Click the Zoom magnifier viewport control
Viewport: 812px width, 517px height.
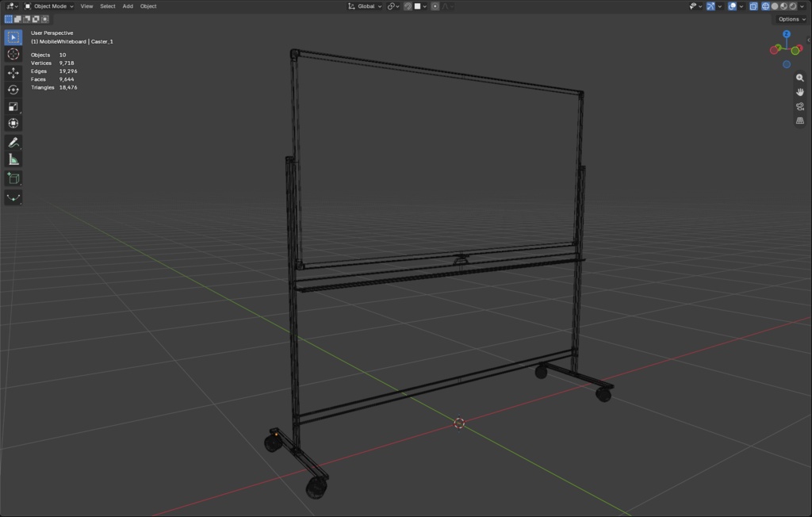[x=800, y=78]
